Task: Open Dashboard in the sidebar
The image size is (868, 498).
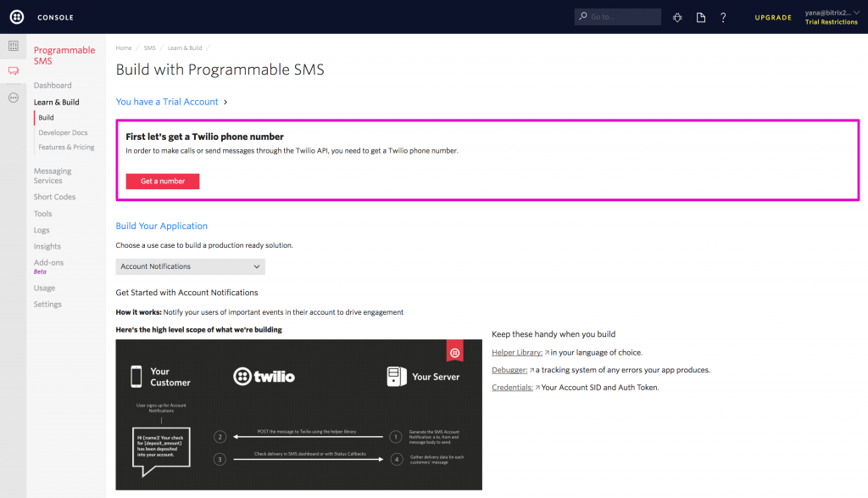Action: coord(53,86)
